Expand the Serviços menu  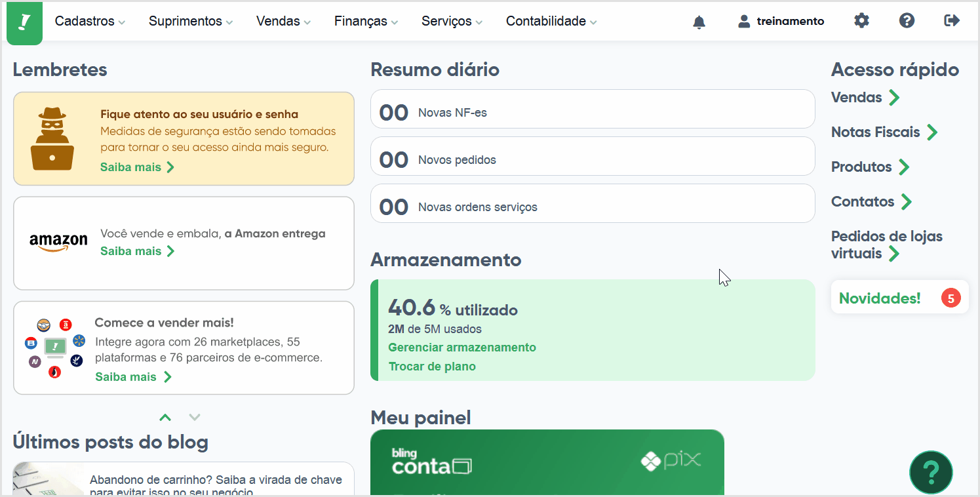(x=452, y=21)
